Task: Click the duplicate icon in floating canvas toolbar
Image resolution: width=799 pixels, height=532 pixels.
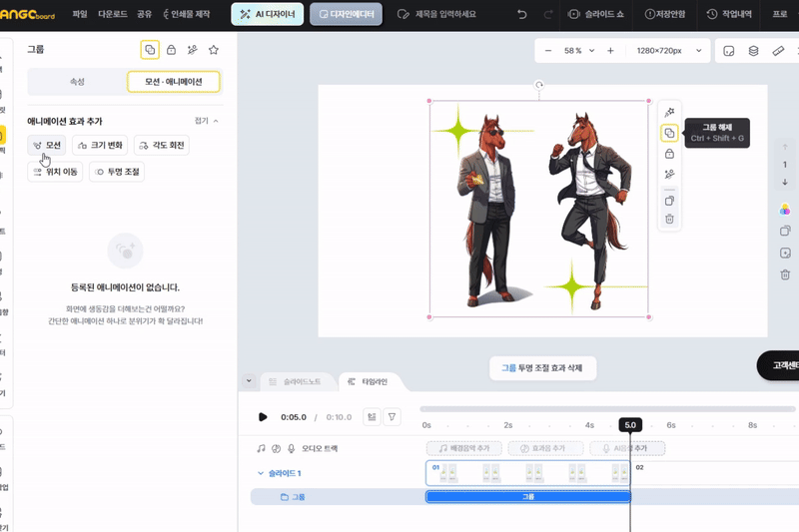Action: pos(669,201)
